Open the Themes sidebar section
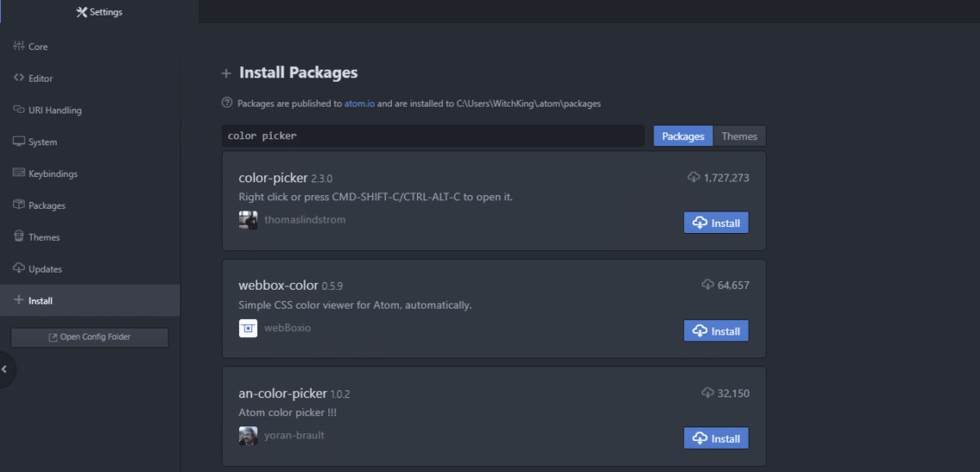Screen dimensions: 980x472 pos(90,237)
